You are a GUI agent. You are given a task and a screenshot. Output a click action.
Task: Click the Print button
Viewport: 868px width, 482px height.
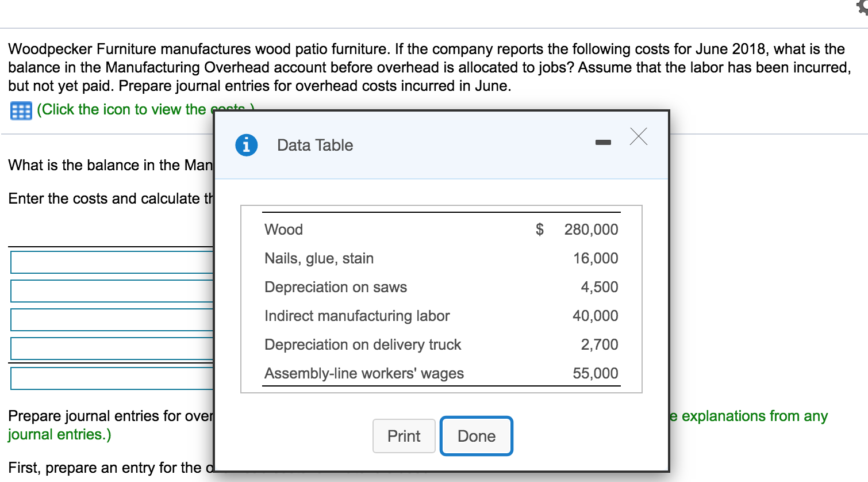[x=404, y=436]
